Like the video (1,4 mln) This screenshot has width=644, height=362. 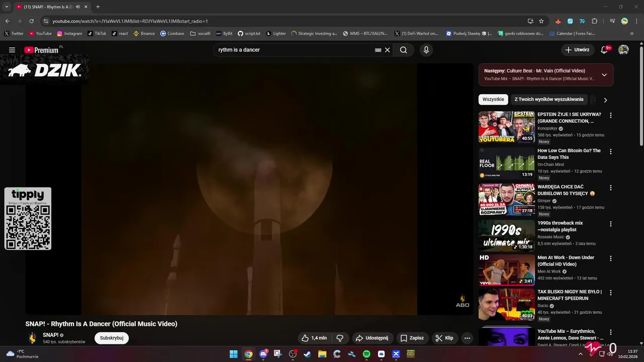[x=314, y=338]
